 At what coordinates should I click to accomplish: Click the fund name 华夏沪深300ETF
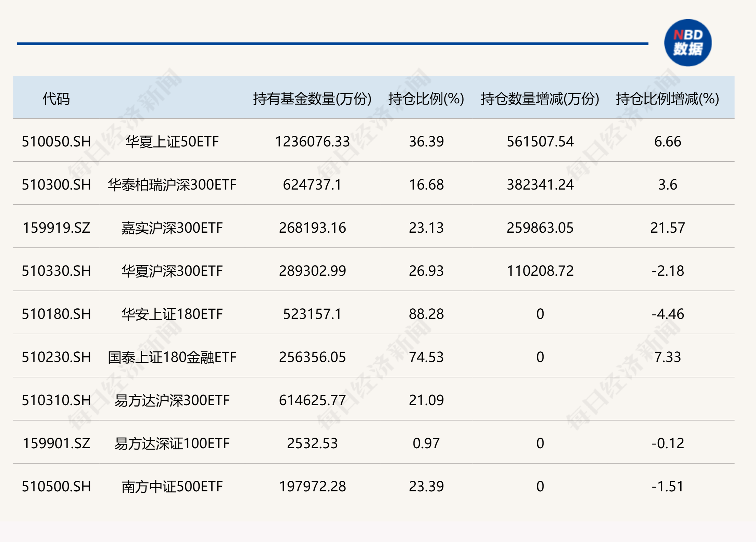[172, 271]
